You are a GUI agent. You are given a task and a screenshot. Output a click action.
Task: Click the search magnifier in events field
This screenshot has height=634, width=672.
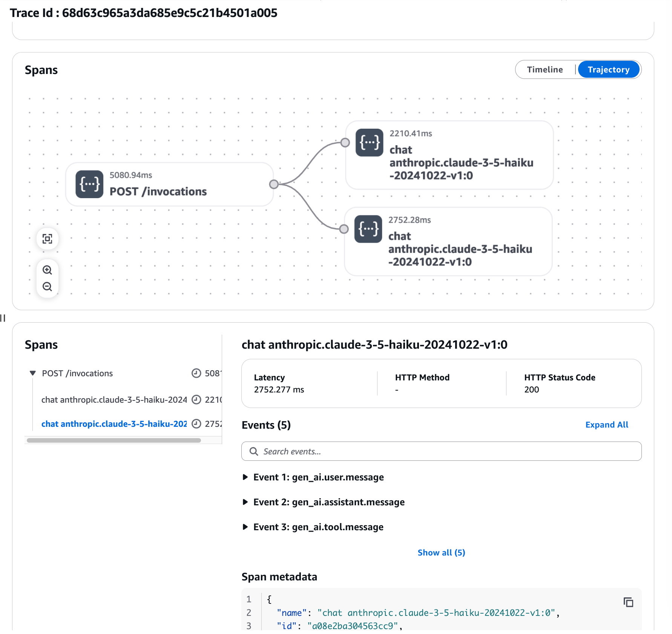click(254, 451)
